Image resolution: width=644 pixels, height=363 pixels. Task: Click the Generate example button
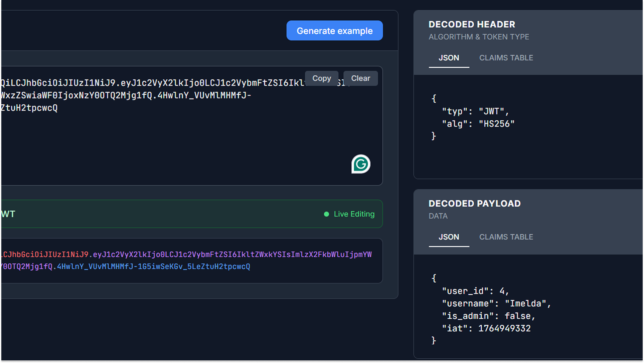pos(334,31)
